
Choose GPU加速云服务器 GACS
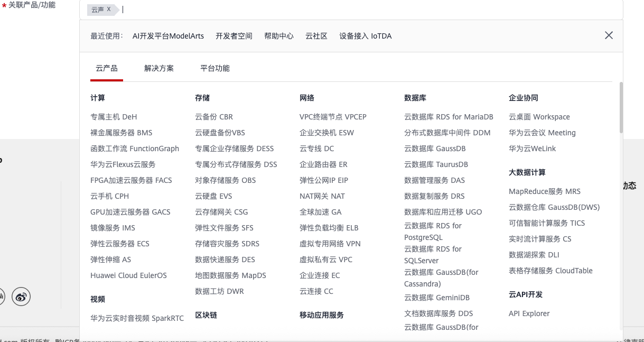[130, 212]
